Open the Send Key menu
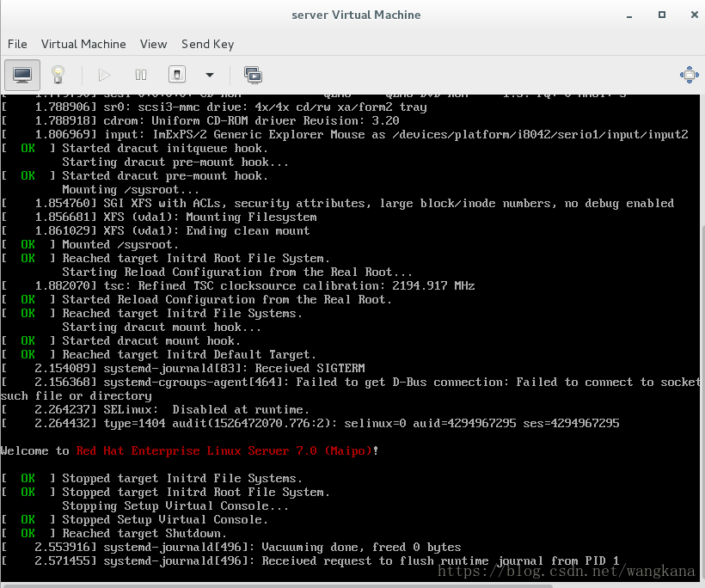705x588 pixels. [208, 44]
